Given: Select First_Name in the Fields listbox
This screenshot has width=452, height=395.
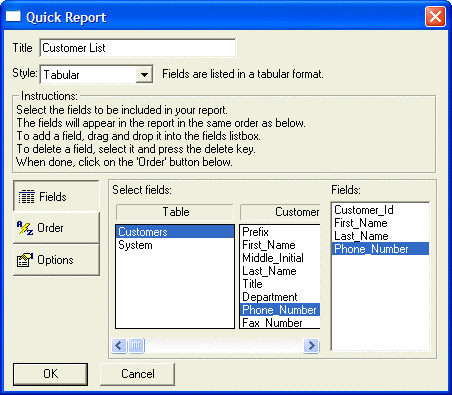Looking at the screenshot, I should click(380, 223).
